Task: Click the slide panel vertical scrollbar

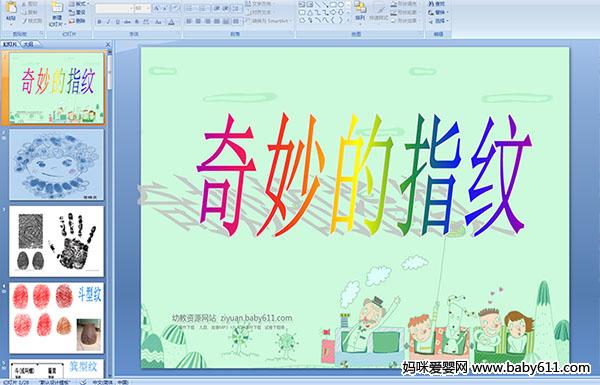Action: coord(110,214)
